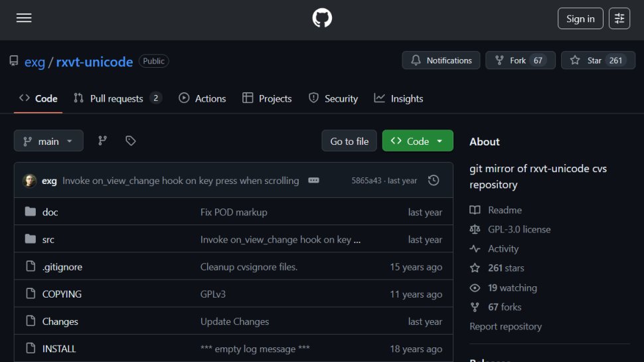Go to GitHub homepage logo

[322, 18]
